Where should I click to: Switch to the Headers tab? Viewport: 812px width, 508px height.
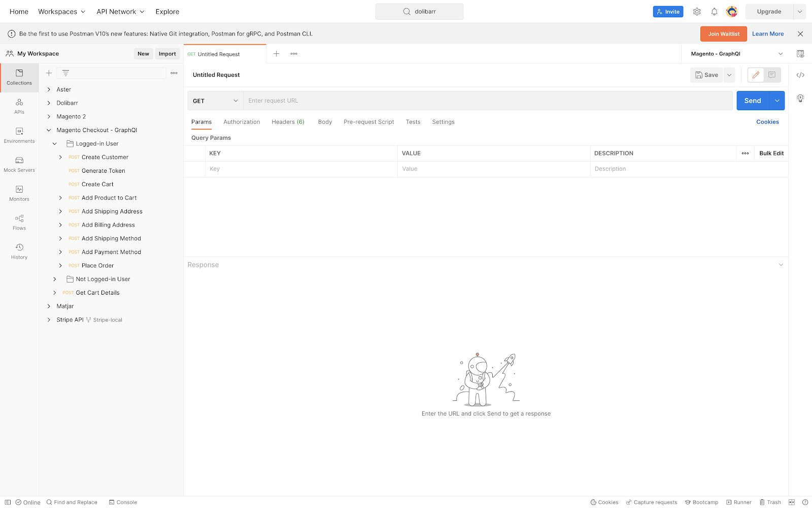click(288, 122)
